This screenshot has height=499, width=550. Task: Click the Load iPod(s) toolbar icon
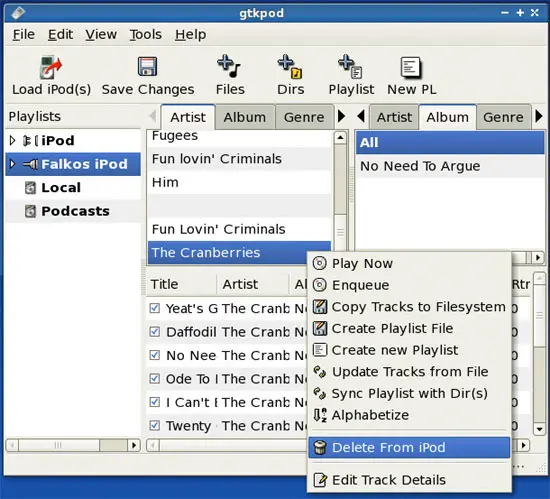click(51, 67)
